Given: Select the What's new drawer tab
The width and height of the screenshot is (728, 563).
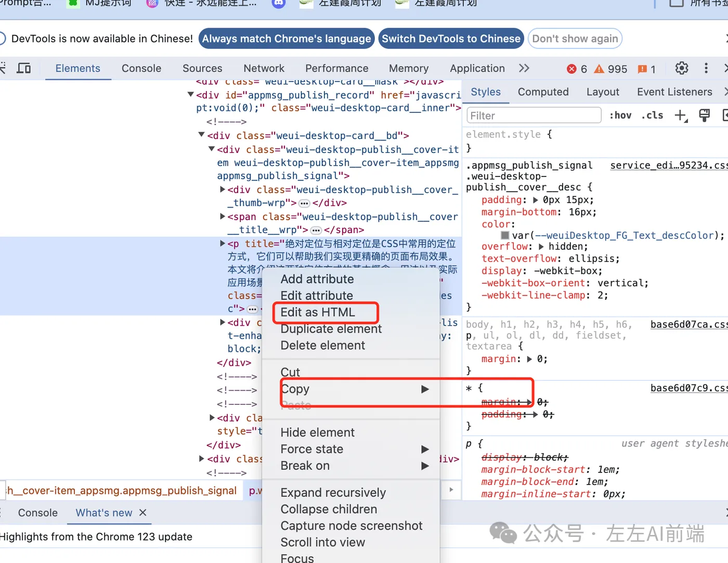Looking at the screenshot, I should pos(104,513).
